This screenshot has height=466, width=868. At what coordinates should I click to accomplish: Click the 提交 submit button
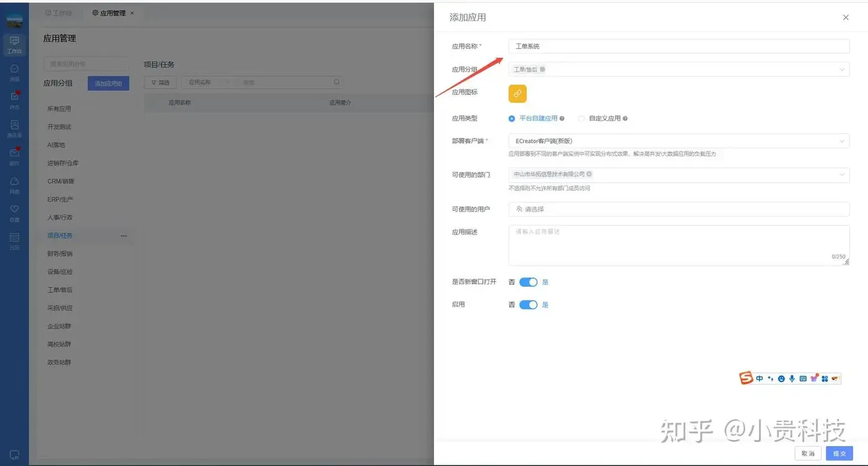pos(839,453)
